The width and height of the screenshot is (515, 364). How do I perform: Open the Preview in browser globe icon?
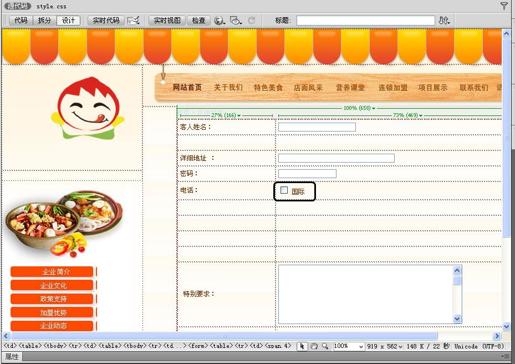pyautogui.click(x=219, y=21)
